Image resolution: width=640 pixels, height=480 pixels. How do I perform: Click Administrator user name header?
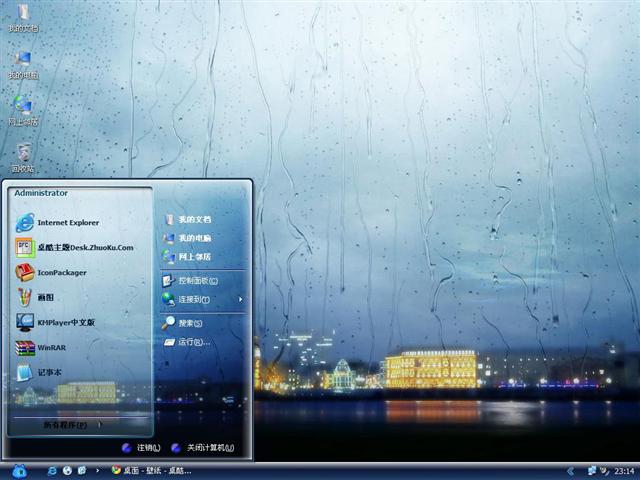41,193
